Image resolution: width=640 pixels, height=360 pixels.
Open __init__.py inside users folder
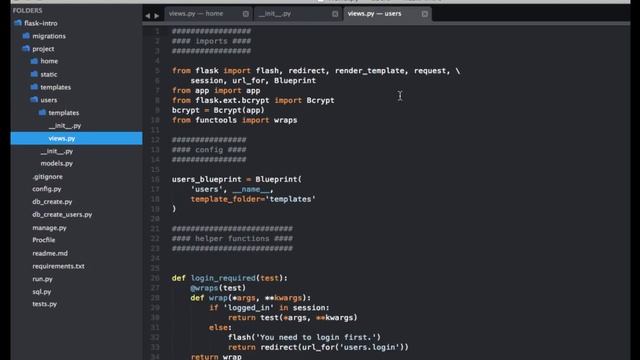(65, 126)
